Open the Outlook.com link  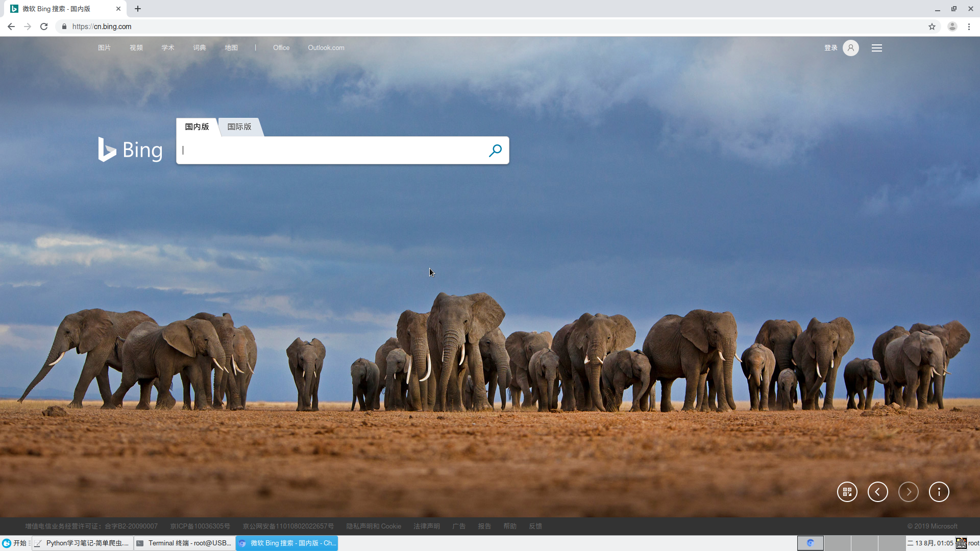[326, 47]
